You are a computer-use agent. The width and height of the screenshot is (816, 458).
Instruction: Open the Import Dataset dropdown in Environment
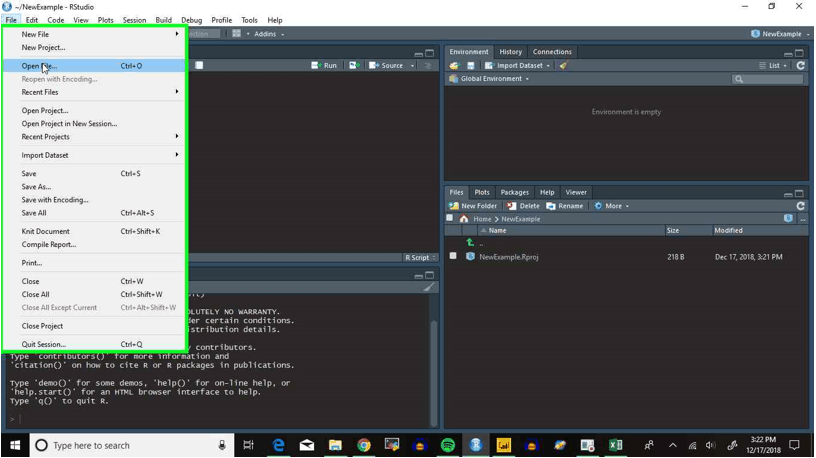517,66
